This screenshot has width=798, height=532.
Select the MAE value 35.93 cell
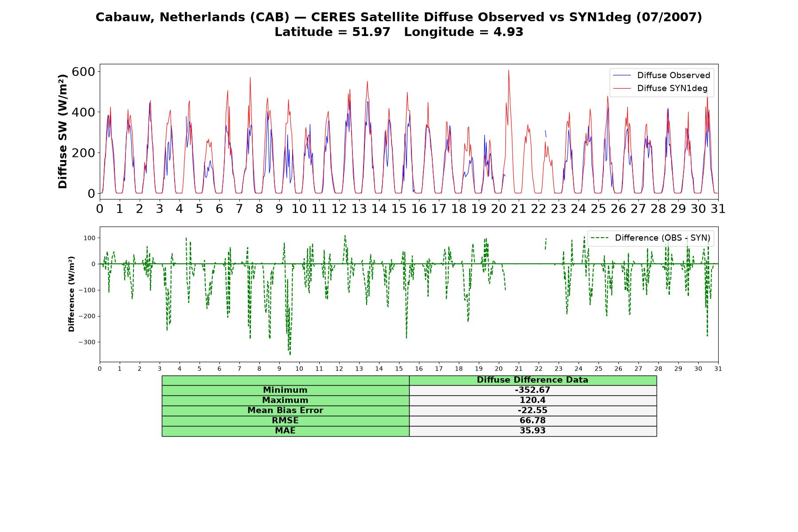[533, 431]
